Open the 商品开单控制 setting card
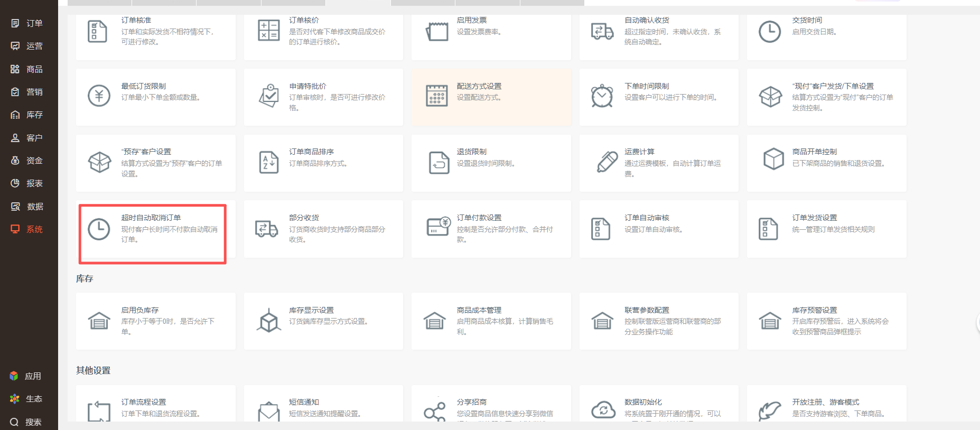Screen dimensions: 980x430 [827, 163]
